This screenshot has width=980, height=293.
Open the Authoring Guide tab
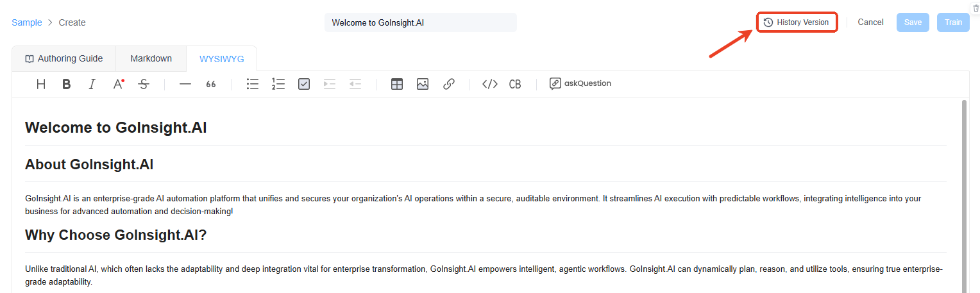64,58
